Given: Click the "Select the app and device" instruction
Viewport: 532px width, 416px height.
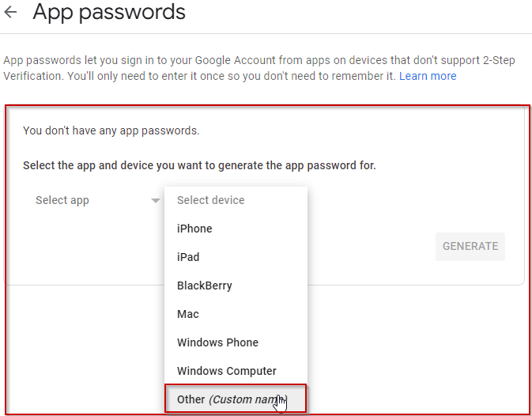Looking at the screenshot, I should (199, 165).
